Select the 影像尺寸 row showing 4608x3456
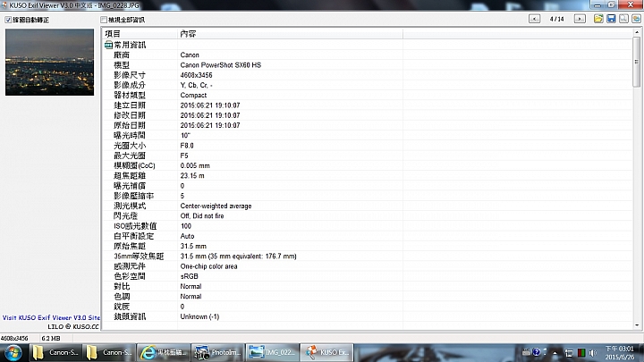The image size is (644, 362). [x=368, y=75]
